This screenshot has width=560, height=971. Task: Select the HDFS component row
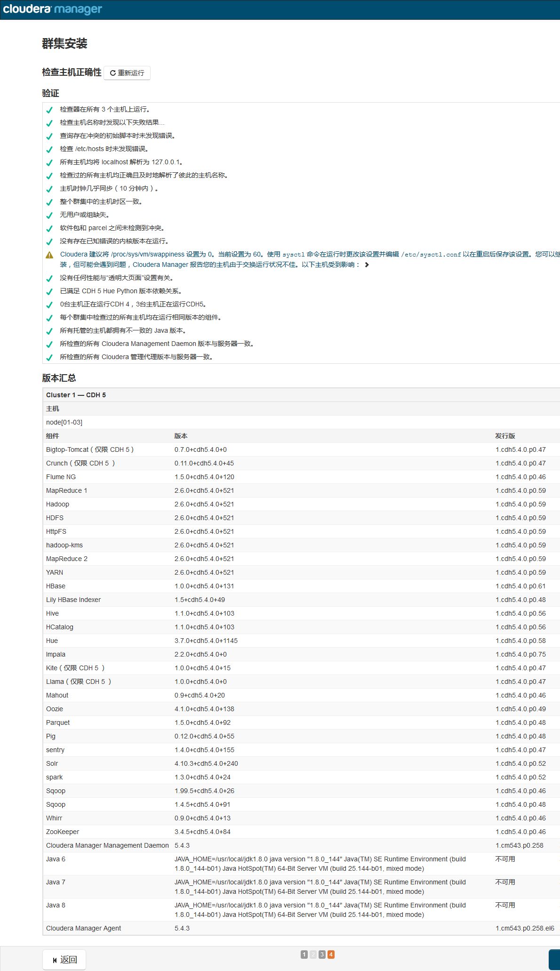tap(301, 518)
